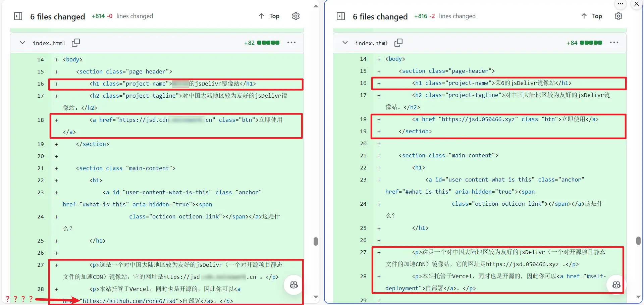Screen dimensions: 644x305
Task: Copy index.html path in left pane
Action: (76, 43)
